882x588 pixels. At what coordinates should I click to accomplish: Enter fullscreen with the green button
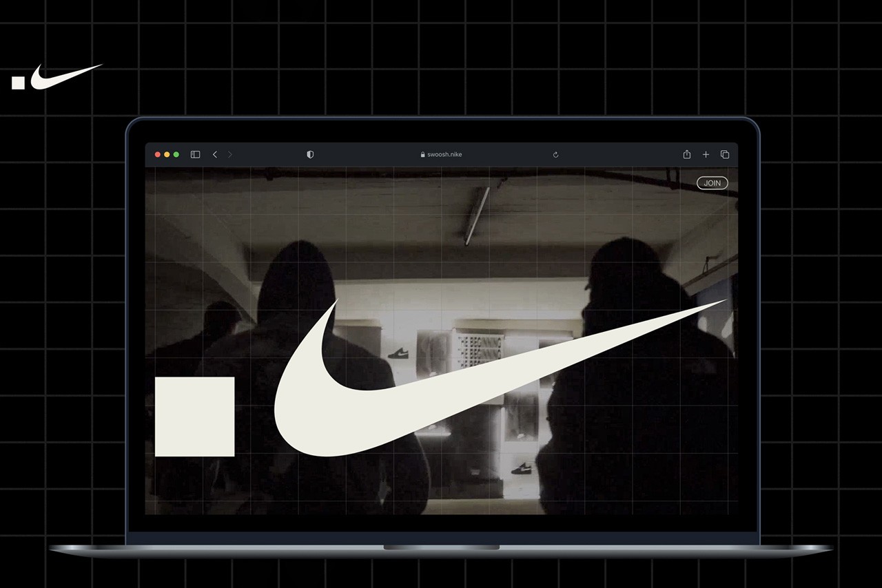tap(176, 155)
